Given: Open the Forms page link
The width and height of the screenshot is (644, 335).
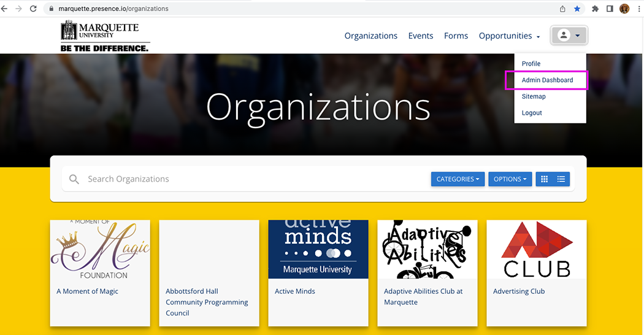Looking at the screenshot, I should [x=456, y=36].
